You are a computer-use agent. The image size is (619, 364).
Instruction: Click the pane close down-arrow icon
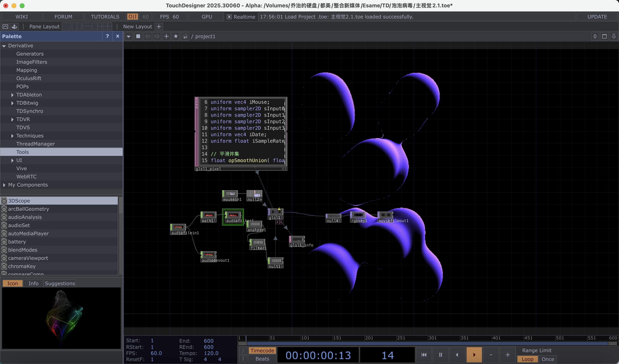tap(614, 36)
